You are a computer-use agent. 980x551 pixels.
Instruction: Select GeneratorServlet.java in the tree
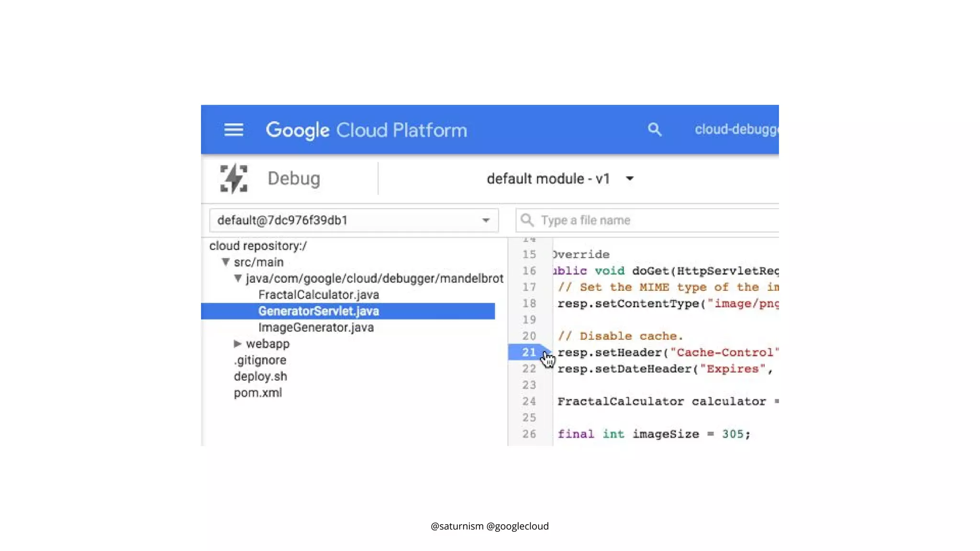(x=348, y=311)
